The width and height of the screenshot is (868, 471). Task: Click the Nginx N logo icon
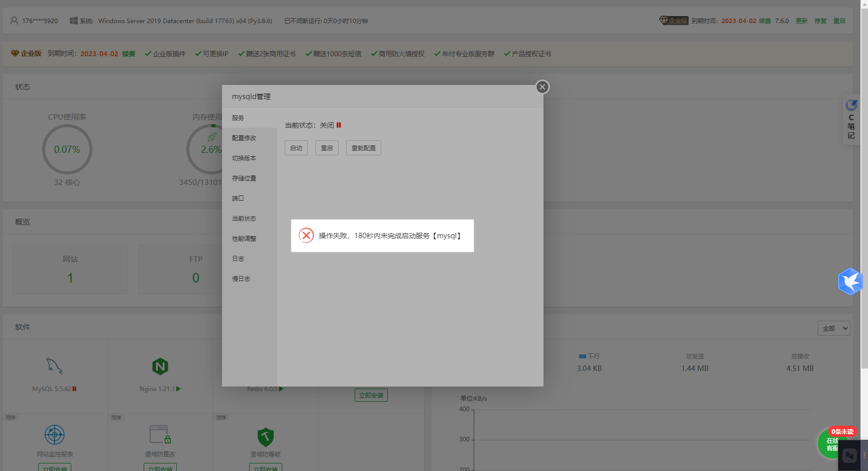[160, 366]
